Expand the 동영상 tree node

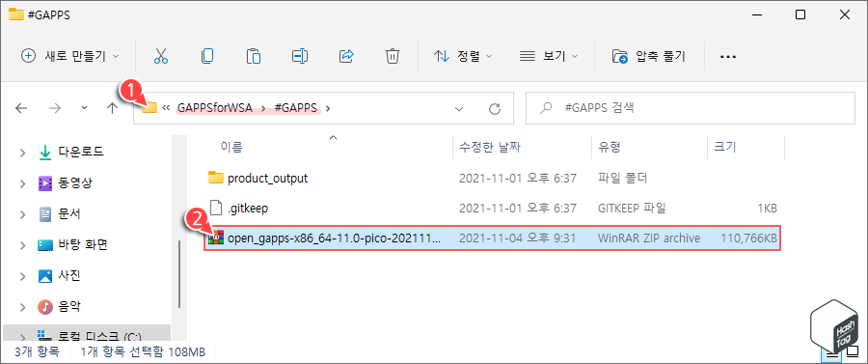click(x=23, y=183)
